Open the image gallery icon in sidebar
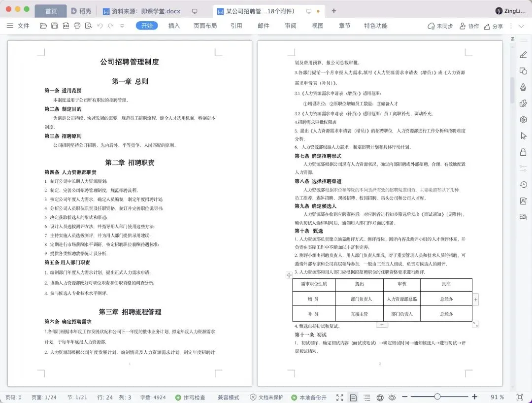The width and height of the screenshot is (532, 403). tap(523, 217)
